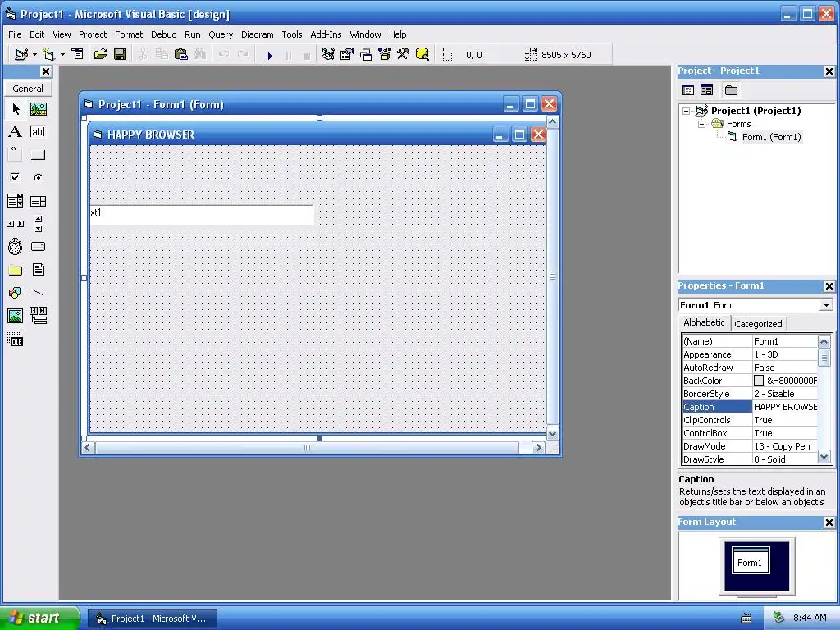Click View Code in Project panel

point(688,90)
